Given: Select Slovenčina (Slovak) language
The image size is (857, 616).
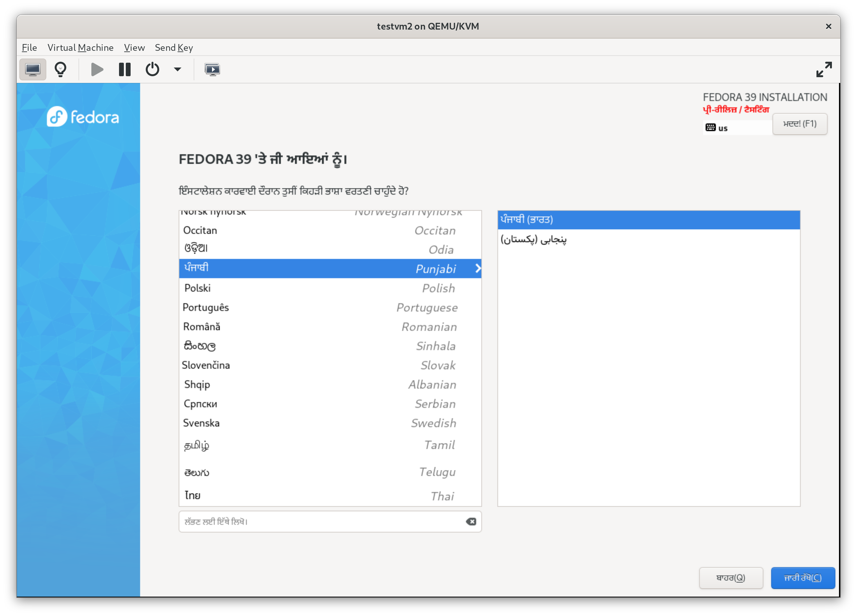Looking at the screenshot, I should click(x=330, y=365).
